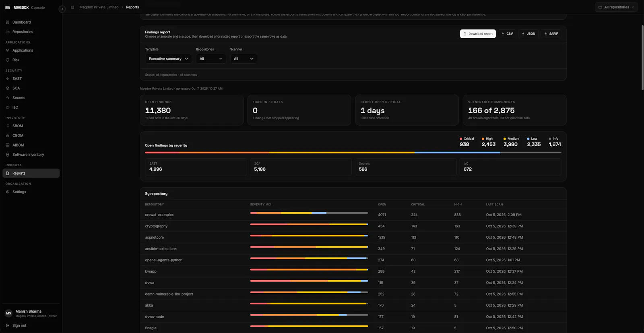Open the aspnetcore repository row
The width and height of the screenshot is (644, 333).
pyautogui.click(x=353, y=238)
